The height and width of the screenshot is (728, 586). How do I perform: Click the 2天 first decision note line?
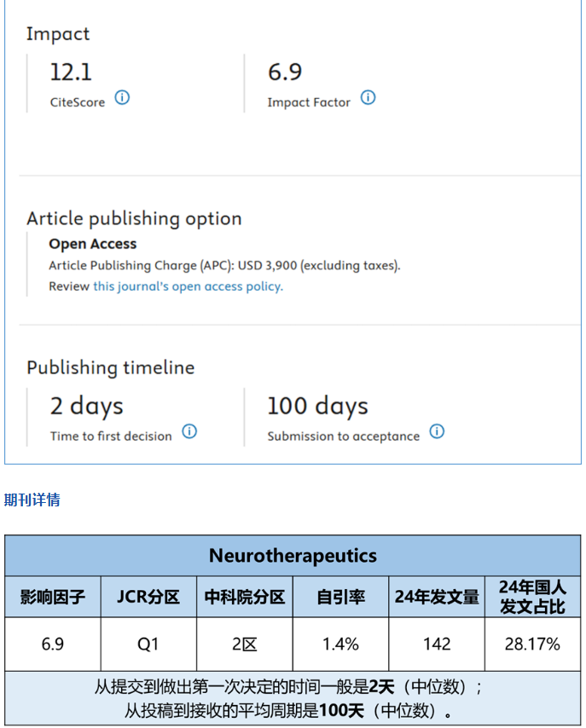[x=288, y=687]
